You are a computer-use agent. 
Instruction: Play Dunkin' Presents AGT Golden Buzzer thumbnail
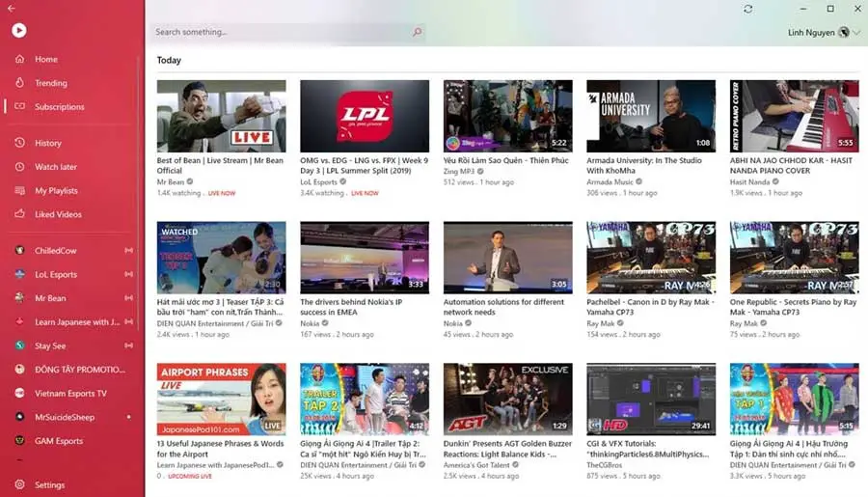[507, 399]
